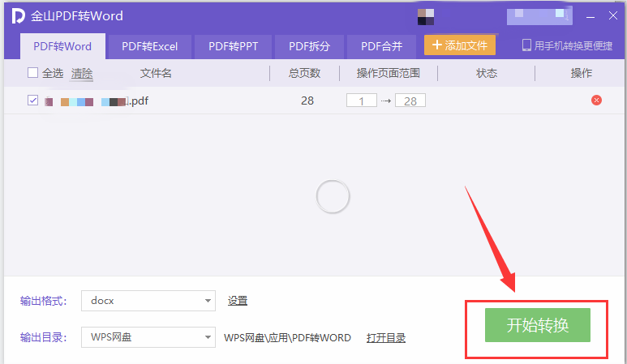Close the 金山PDF转Word window
This screenshot has width=627, height=364.
coord(612,16)
